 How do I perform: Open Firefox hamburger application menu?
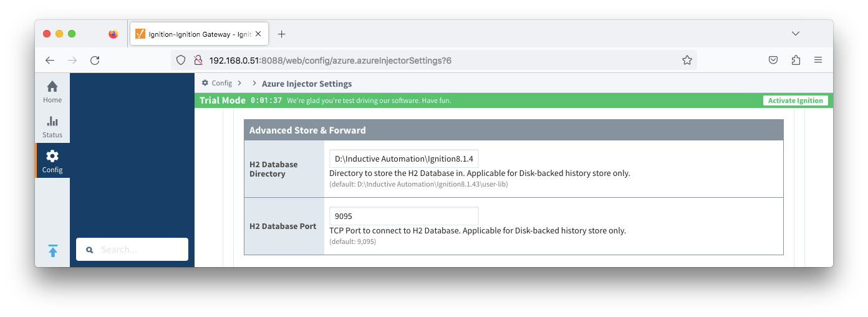click(818, 61)
